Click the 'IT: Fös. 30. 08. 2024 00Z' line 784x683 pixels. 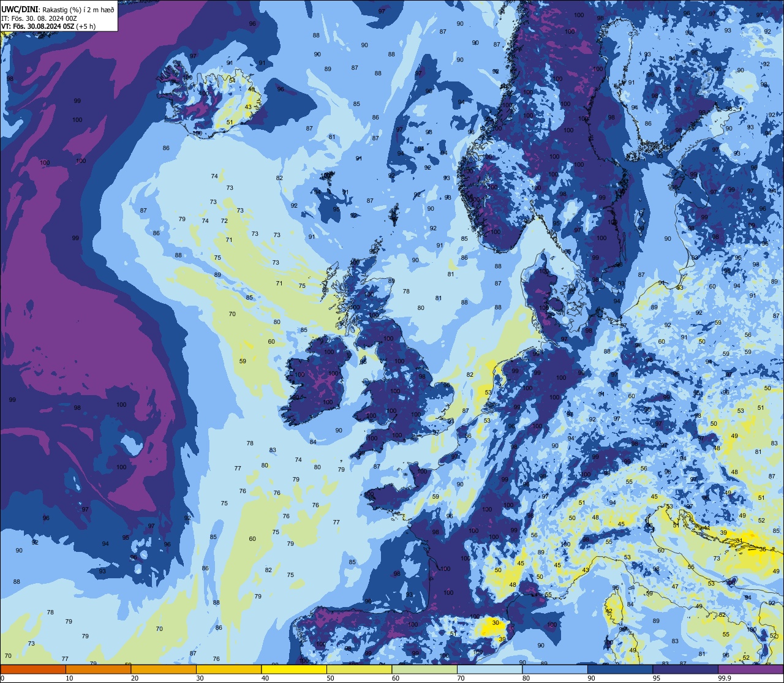[x=39, y=18]
